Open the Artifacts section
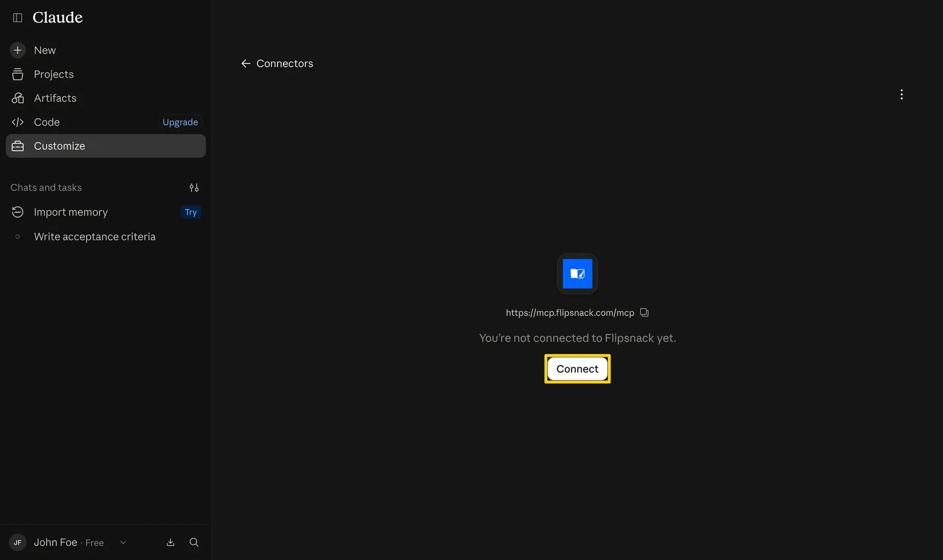Screen dimensions: 943x560 pos(105,98)
